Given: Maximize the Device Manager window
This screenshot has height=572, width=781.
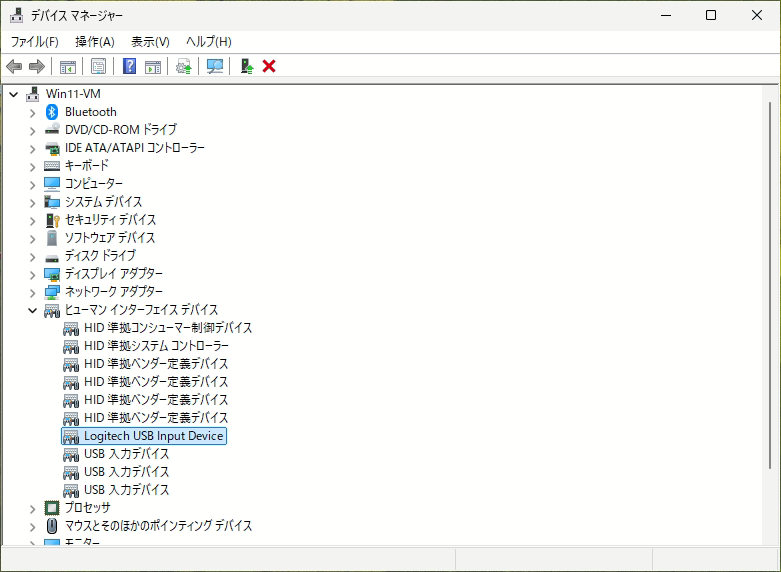Looking at the screenshot, I should click(x=711, y=15).
